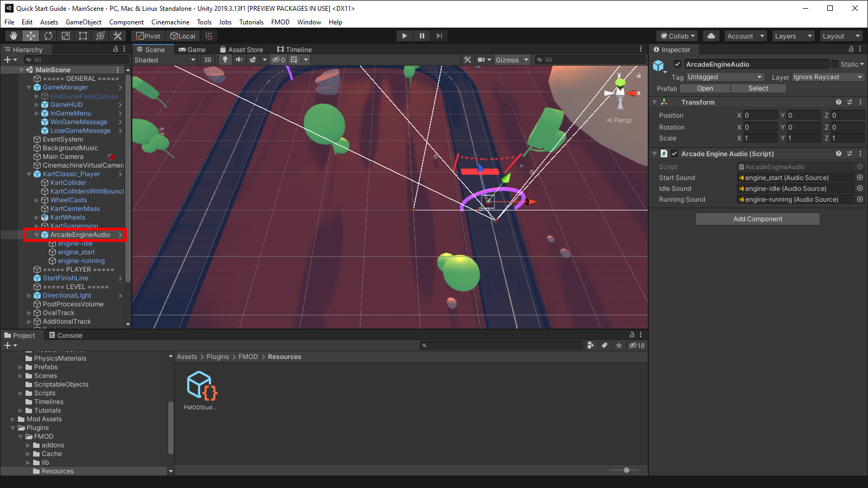The width and height of the screenshot is (868, 488).
Task: Toggle 2D scene view mode
Action: click(x=208, y=60)
